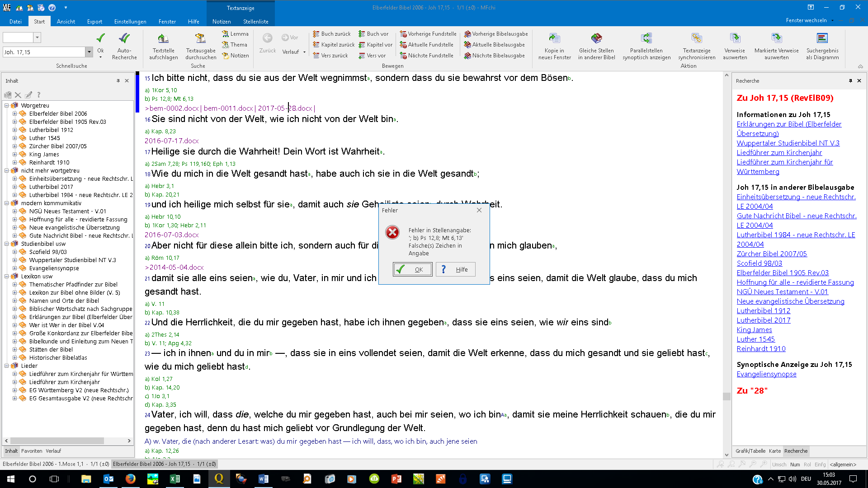This screenshot has width=868, height=488.
Task: Confirm error dialog with OK
Action: pos(412,269)
